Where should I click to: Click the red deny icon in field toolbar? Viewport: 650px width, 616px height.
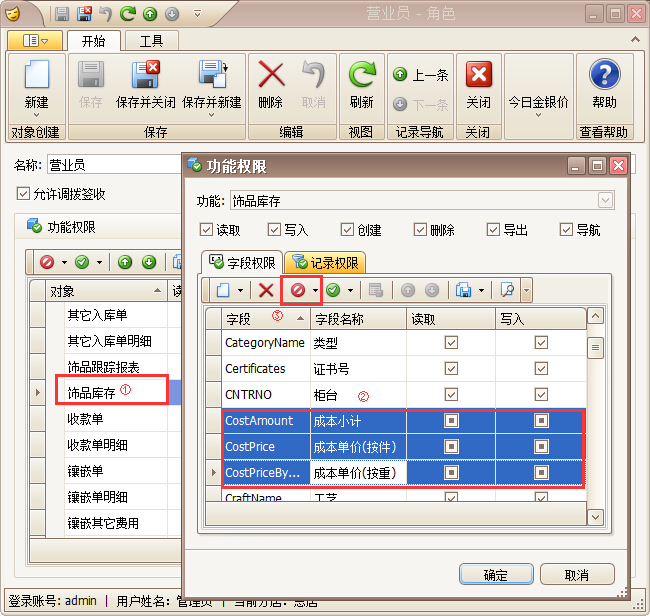tap(297, 290)
